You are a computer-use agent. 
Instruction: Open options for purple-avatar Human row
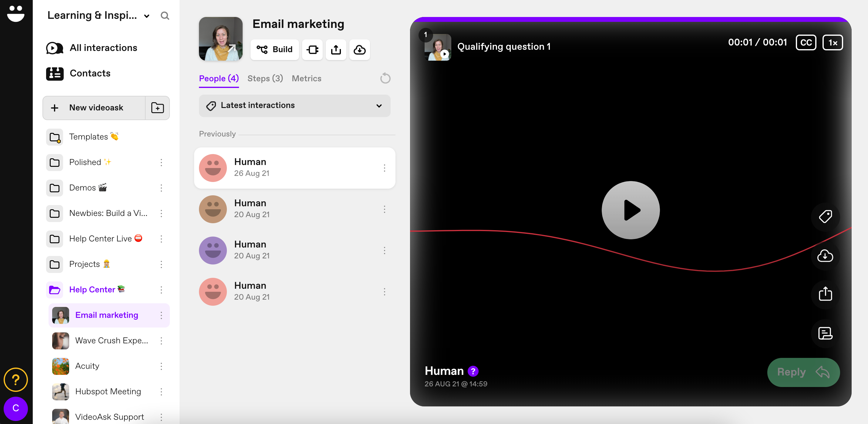point(384,251)
